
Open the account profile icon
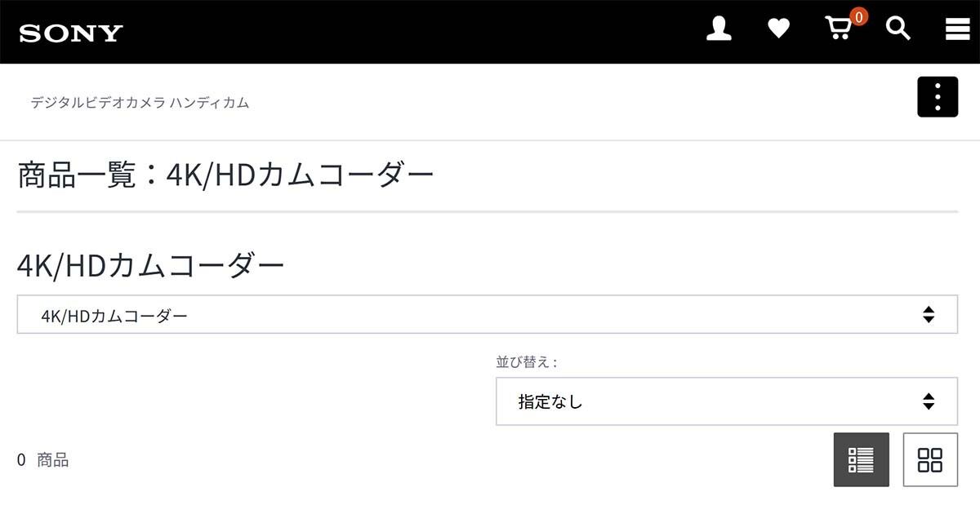point(719,30)
